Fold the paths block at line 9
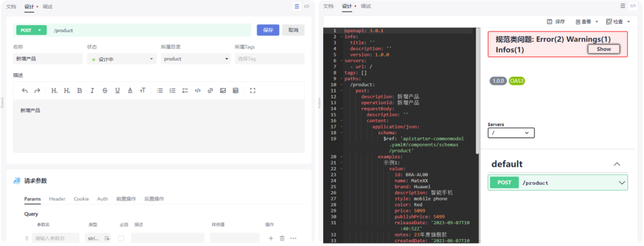The height and width of the screenshot is (246, 644). 341,79
